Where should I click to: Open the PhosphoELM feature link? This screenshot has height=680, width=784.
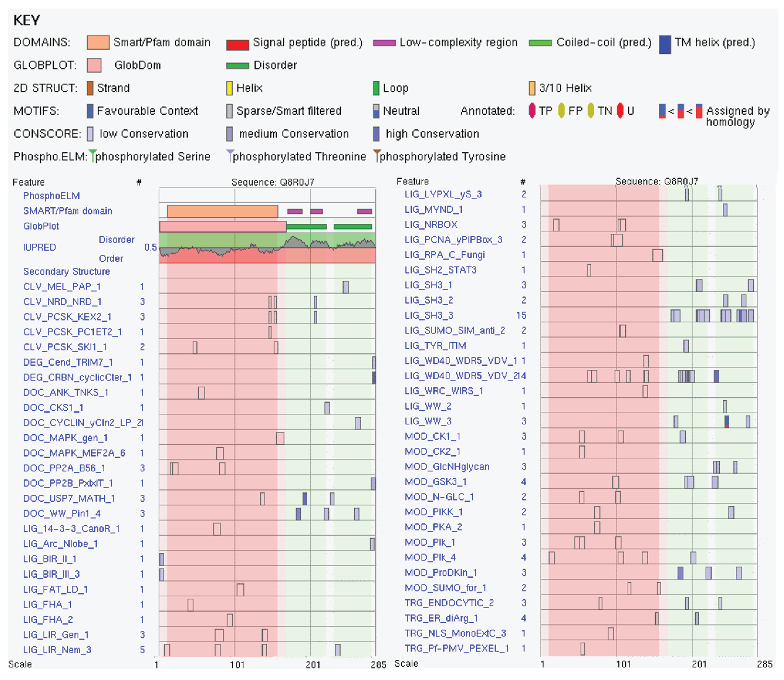51,196
